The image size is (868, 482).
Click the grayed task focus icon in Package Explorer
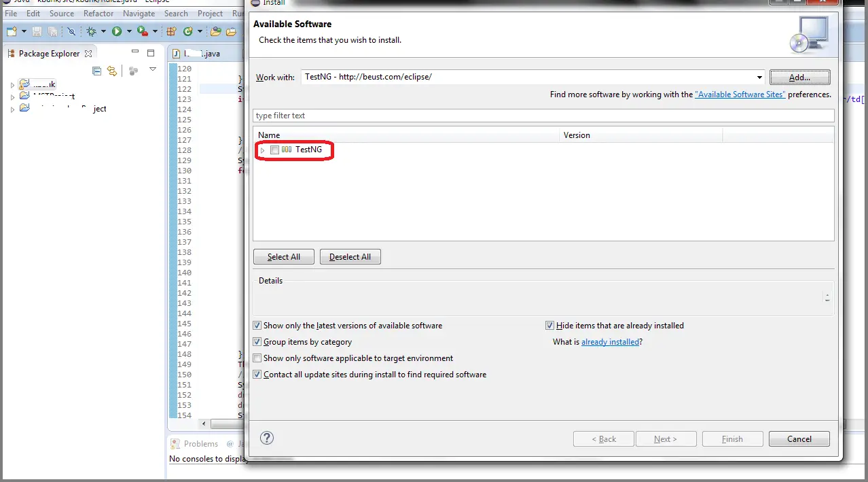[x=133, y=71]
